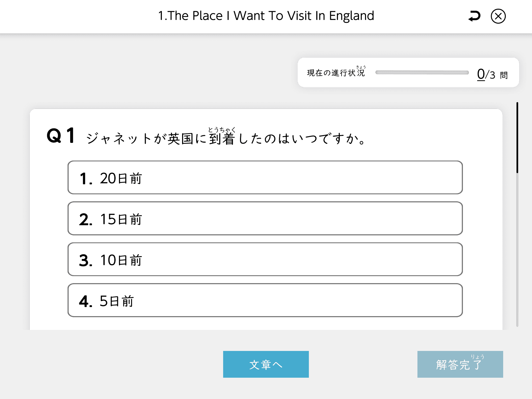Click the back return arrow icon
This screenshot has height=399, width=532.
point(474,16)
